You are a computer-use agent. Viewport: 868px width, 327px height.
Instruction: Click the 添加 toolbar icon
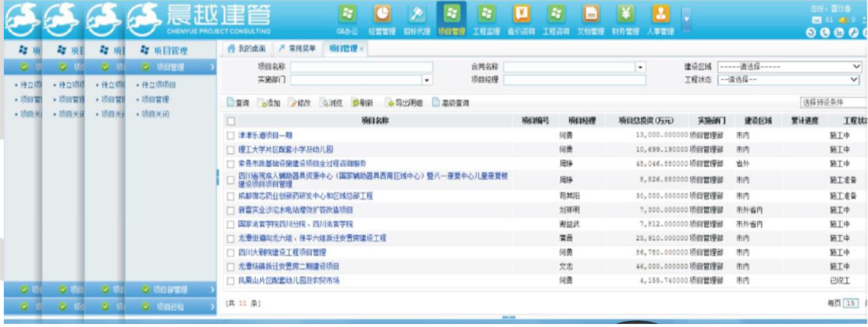click(269, 103)
